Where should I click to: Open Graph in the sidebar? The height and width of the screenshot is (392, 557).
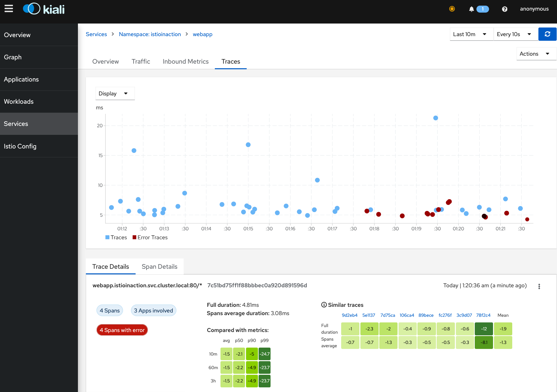tap(39, 57)
